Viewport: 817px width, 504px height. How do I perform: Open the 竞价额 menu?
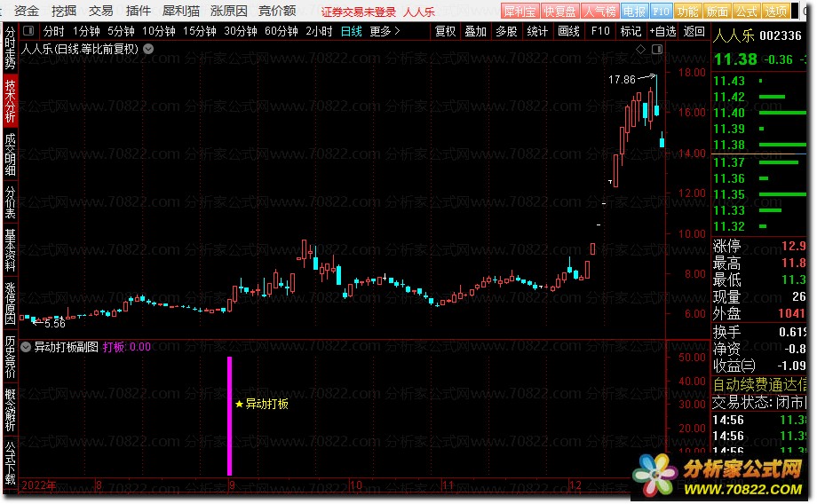click(x=277, y=11)
